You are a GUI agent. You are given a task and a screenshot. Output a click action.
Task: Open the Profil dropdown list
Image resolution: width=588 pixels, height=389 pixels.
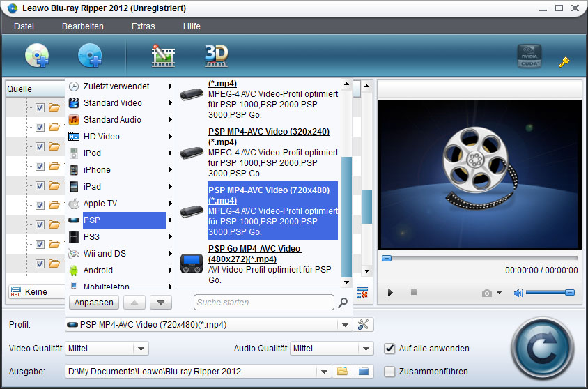pos(344,324)
